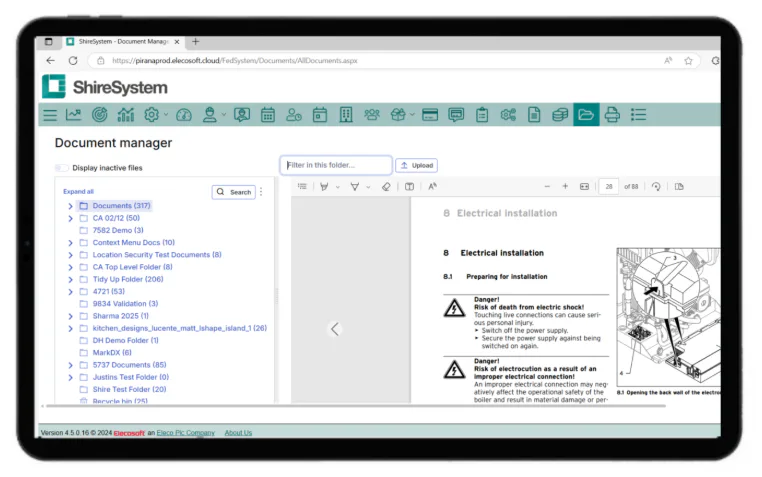
Task: Open the About Us link
Action: click(x=238, y=433)
